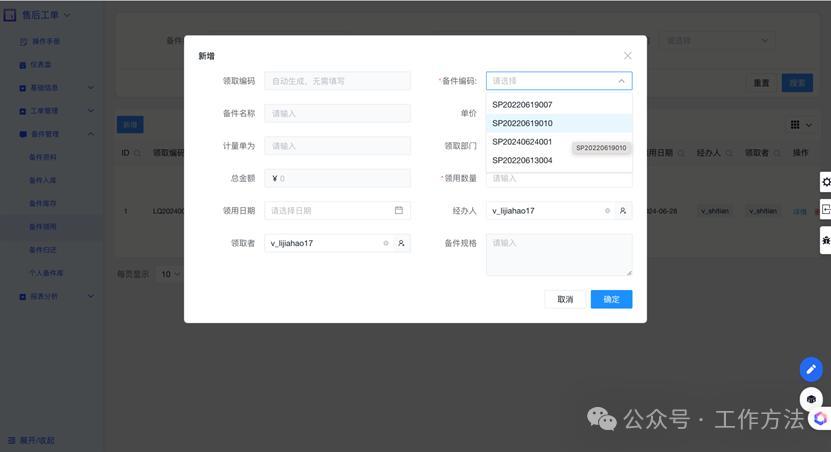Image resolution: width=831 pixels, height=452 pixels.
Task: Click the settings gear on right edge
Action: click(x=825, y=182)
